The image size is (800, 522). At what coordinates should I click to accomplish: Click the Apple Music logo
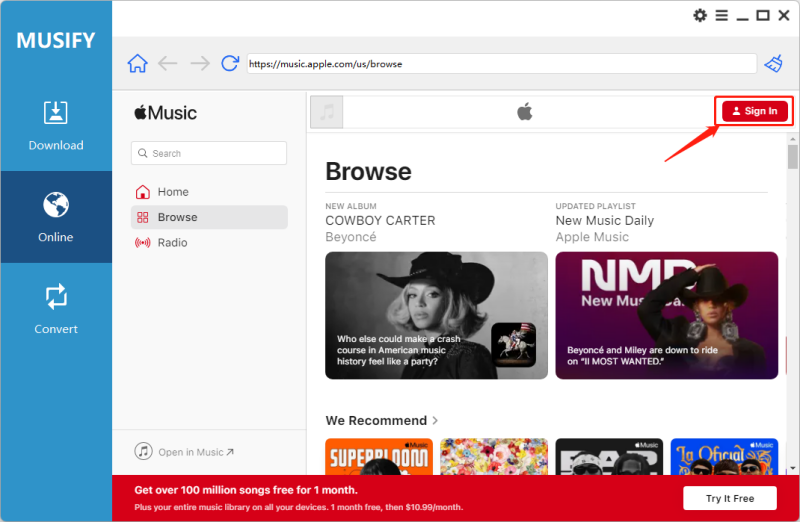166,113
